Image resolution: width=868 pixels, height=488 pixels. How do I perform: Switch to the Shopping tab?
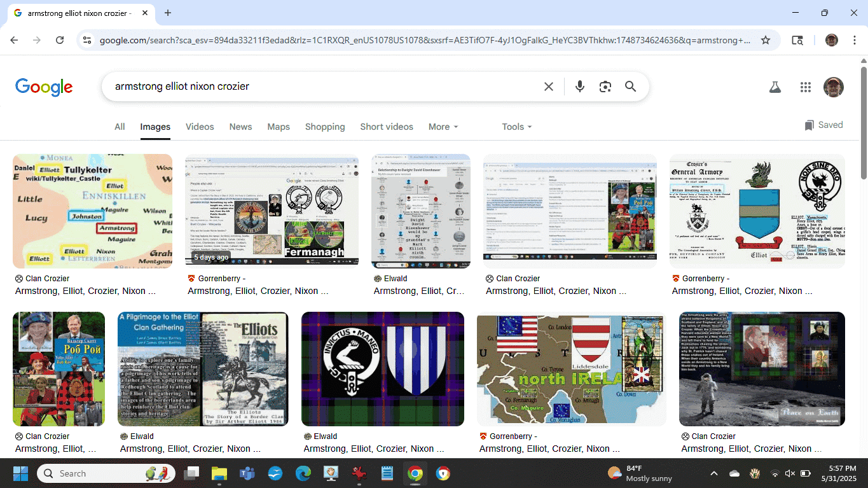tap(325, 127)
